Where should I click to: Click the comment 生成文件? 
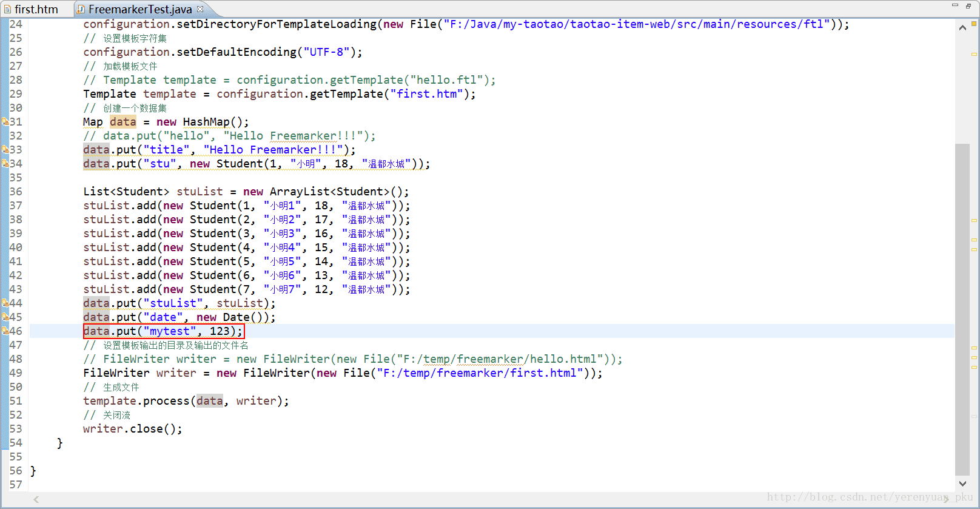pyautogui.click(x=112, y=387)
